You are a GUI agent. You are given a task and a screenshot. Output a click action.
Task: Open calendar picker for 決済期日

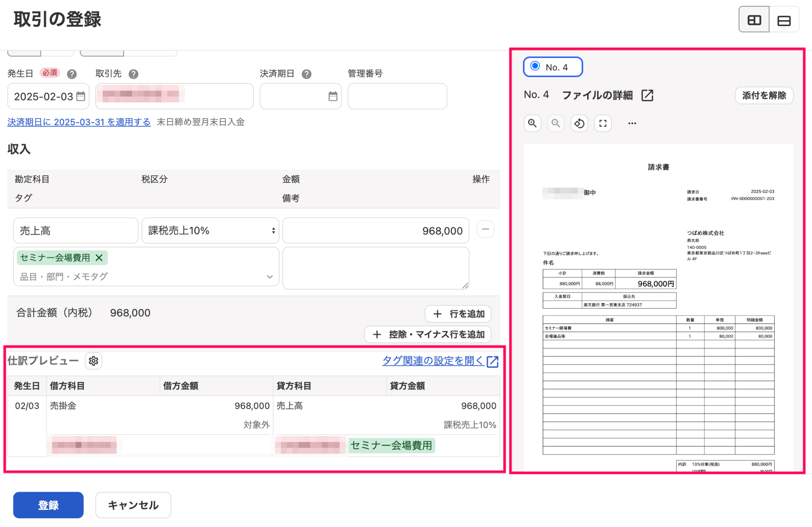[333, 96]
